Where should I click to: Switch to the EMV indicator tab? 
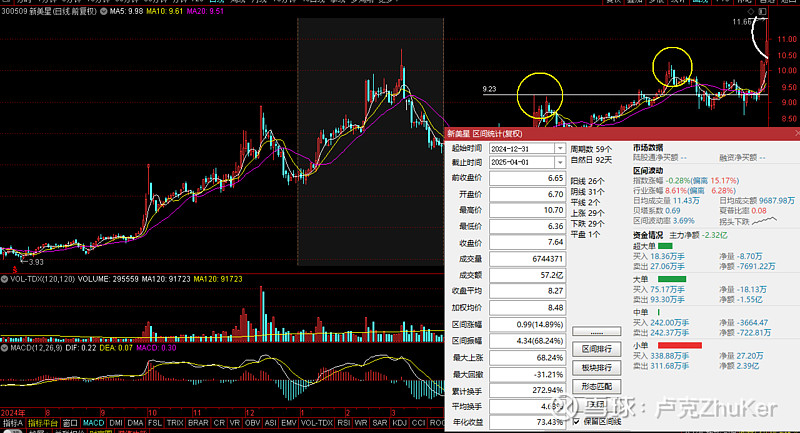pos(289,423)
